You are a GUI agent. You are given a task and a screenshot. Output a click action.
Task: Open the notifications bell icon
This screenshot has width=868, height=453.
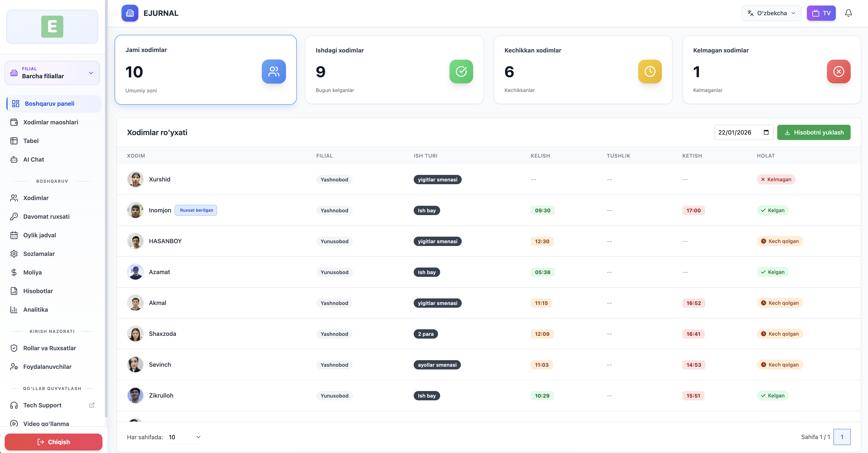coord(849,13)
